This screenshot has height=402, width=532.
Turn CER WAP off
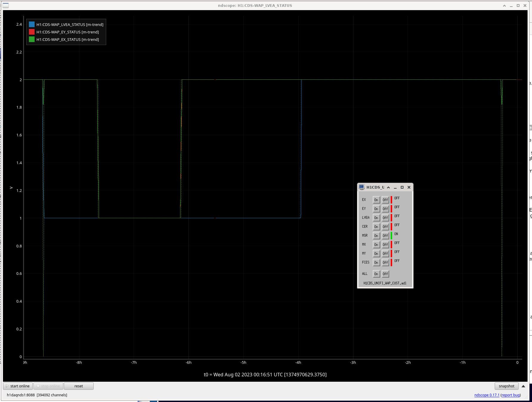click(385, 227)
